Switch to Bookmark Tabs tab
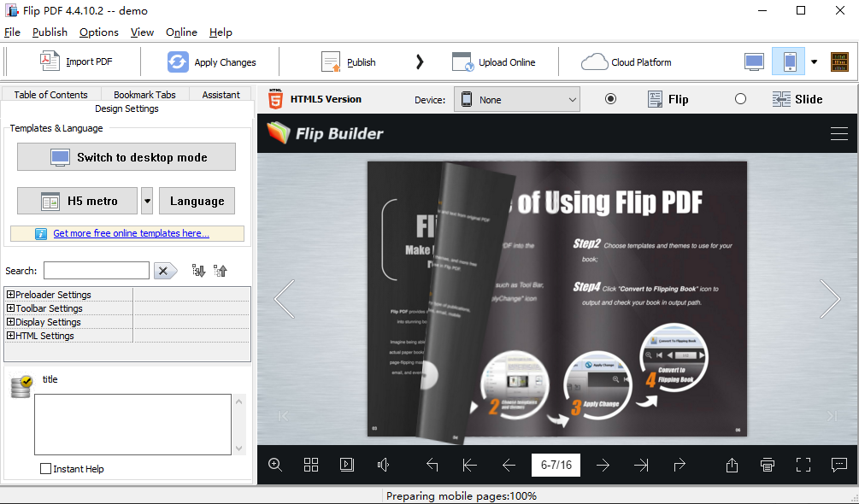 (x=144, y=94)
